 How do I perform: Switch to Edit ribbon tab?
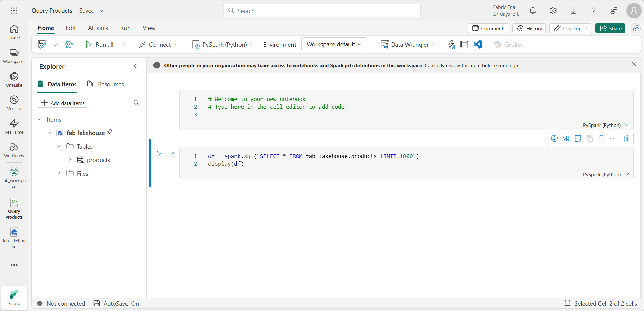click(x=71, y=28)
